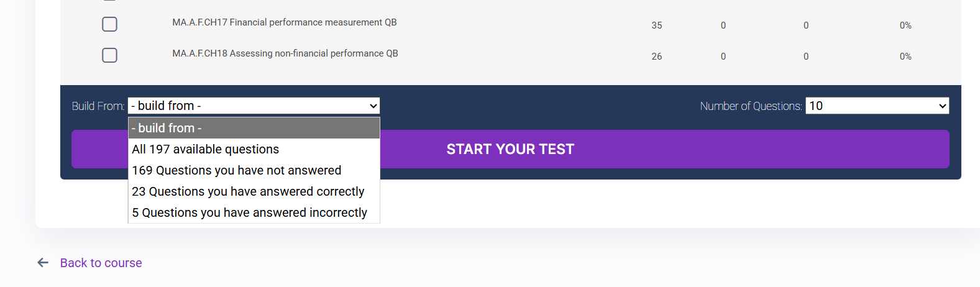The height and width of the screenshot is (287, 980).
Task: Click the left arrow icon beside Back to course
Action: [x=43, y=263]
